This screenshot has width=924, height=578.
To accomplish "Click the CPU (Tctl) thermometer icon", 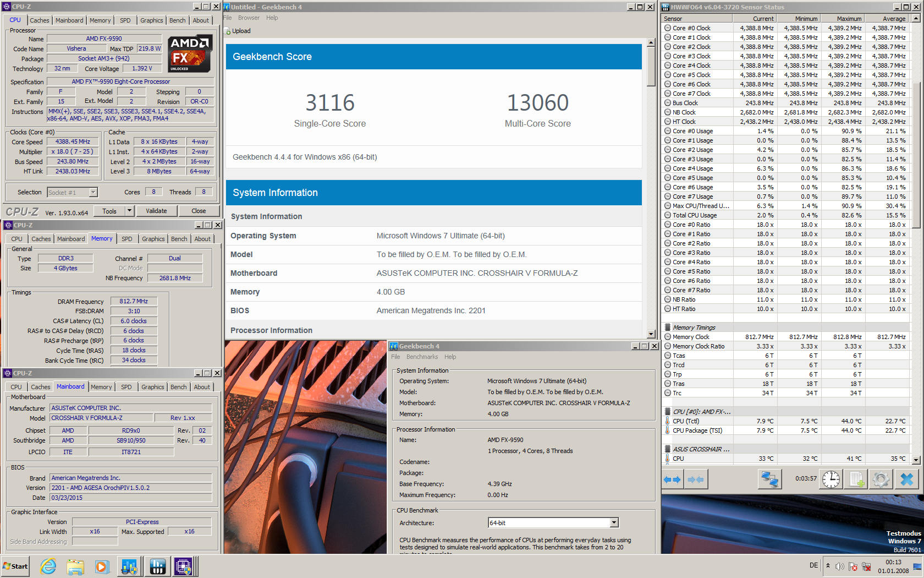I will coord(668,421).
